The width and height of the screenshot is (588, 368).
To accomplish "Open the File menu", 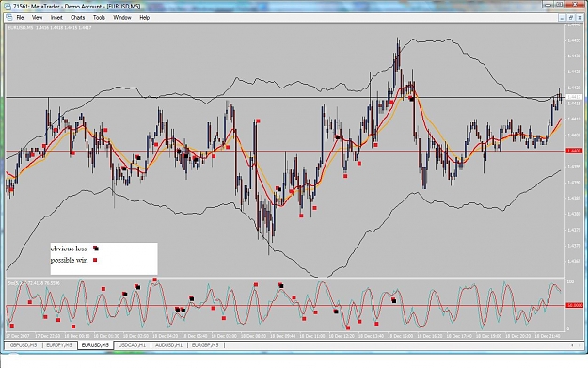I will tap(21, 18).
